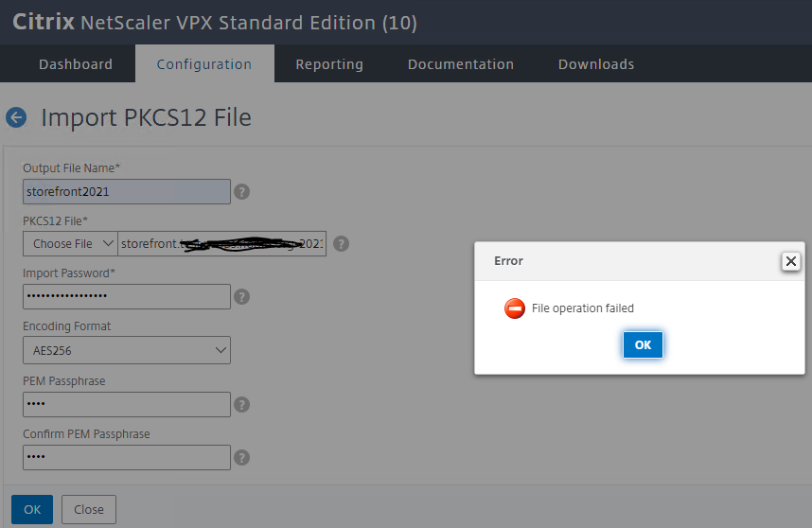The width and height of the screenshot is (812, 528).
Task: Switch to the Dashboard tab
Action: 76,64
